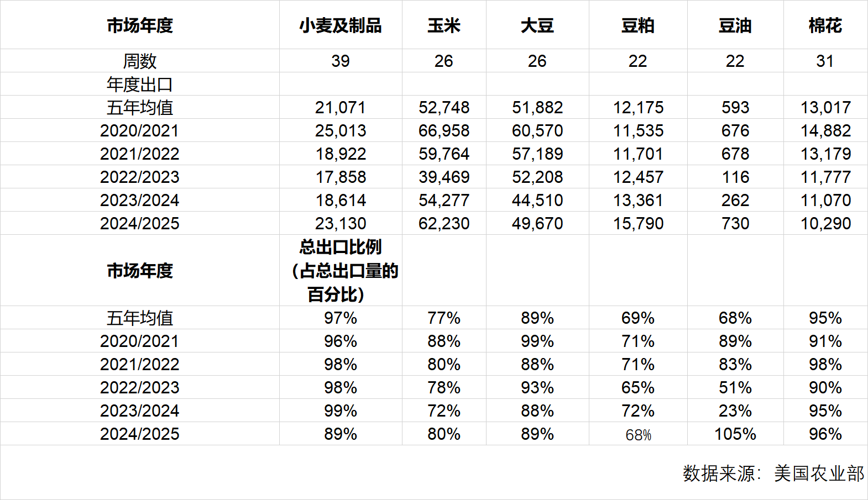Image resolution: width=868 pixels, height=500 pixels.
Task: Click the 豆油 column header
Action: [x=735, y=25]
